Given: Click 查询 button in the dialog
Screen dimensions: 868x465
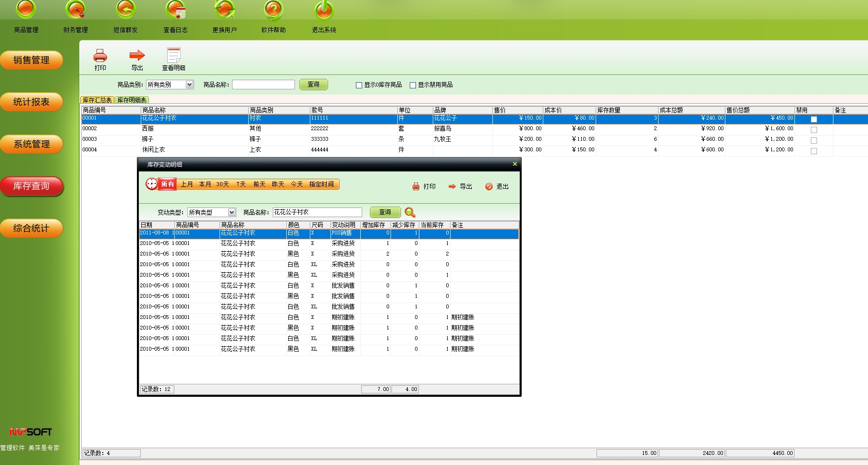Looking at the screenshot, I should click(385, 212).
